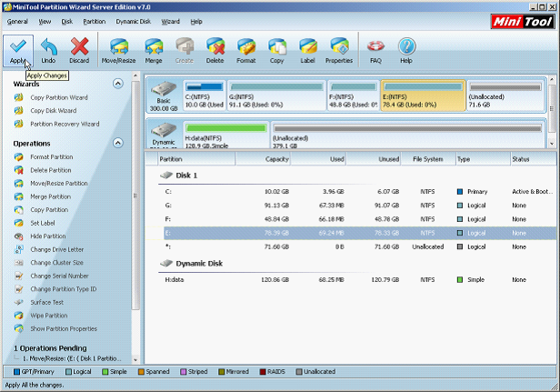This screenshot has height=392, width=560.
Task: Click disk map scrollbar down arrow
Action: pyautogui.click(x=552, y=144)
